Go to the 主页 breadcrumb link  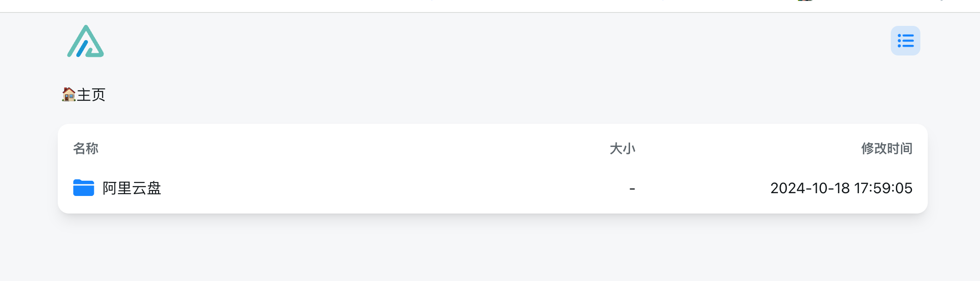[84, 94]
